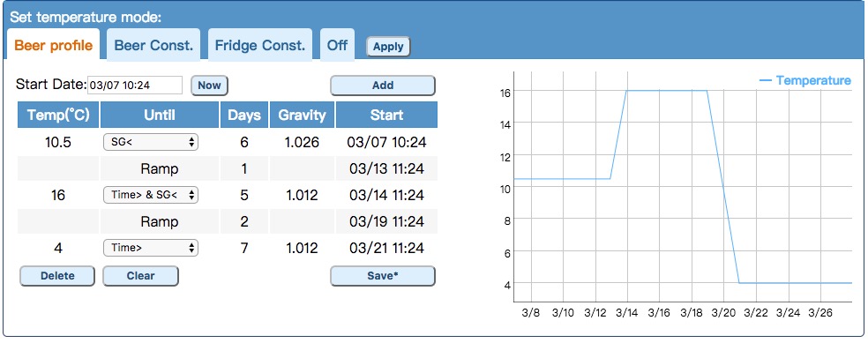This screenshot has width=868, height=343.
Task: Click the Delete button
Action: [x=57, y=275]
